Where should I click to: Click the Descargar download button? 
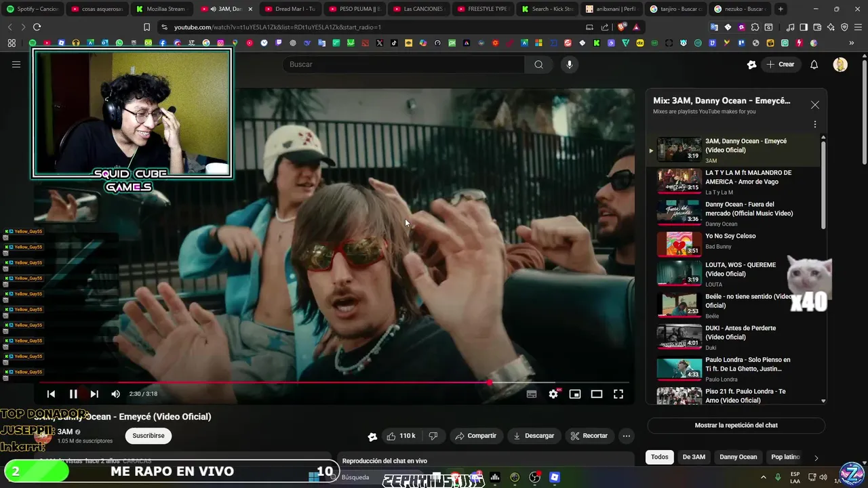(x=534, y=436)
